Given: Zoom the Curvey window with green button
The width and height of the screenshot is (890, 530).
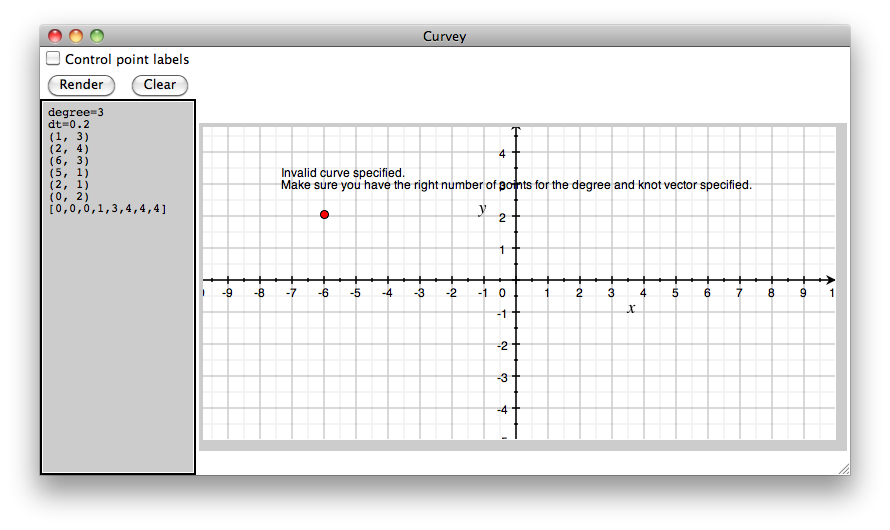Looking at the screenshot, I should tap(97, 36).
